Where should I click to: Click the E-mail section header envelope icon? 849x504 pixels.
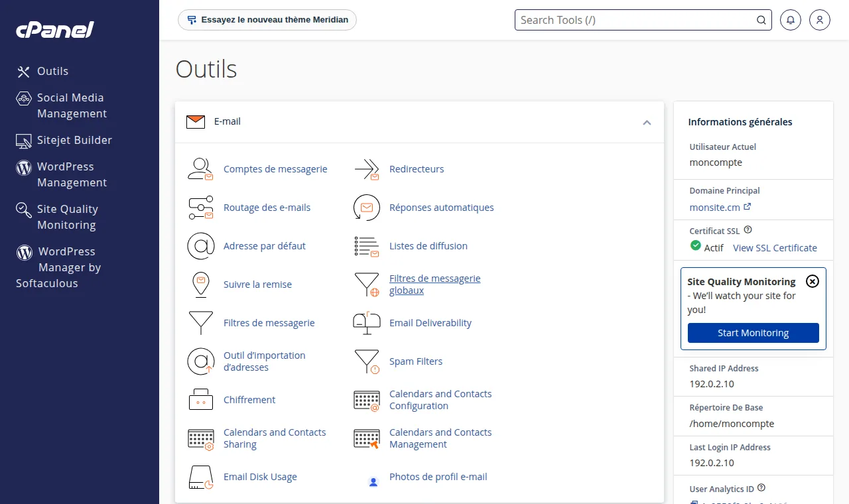click(x=196, y=122)
